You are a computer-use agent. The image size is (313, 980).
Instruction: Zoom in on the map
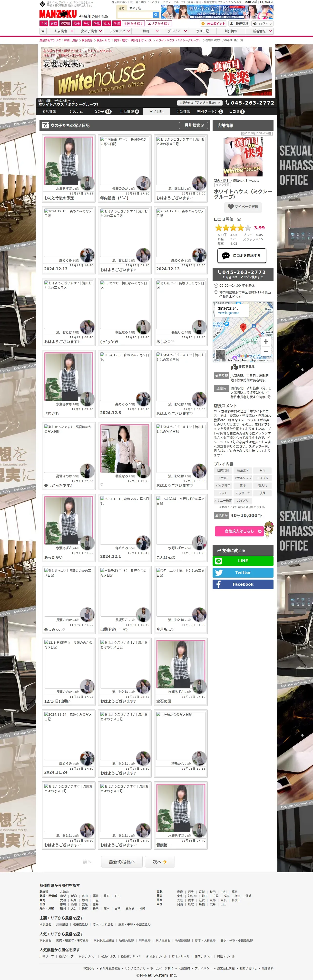266,342
